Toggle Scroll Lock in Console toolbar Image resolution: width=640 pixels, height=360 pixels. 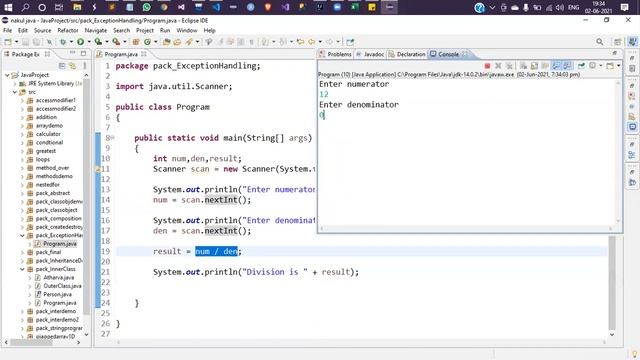pos(534,66)
